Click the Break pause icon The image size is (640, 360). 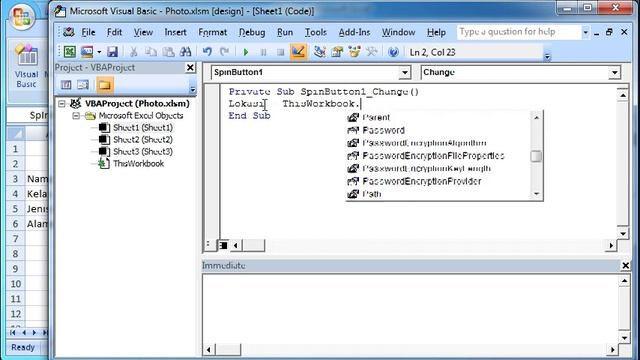pos(263,52)
